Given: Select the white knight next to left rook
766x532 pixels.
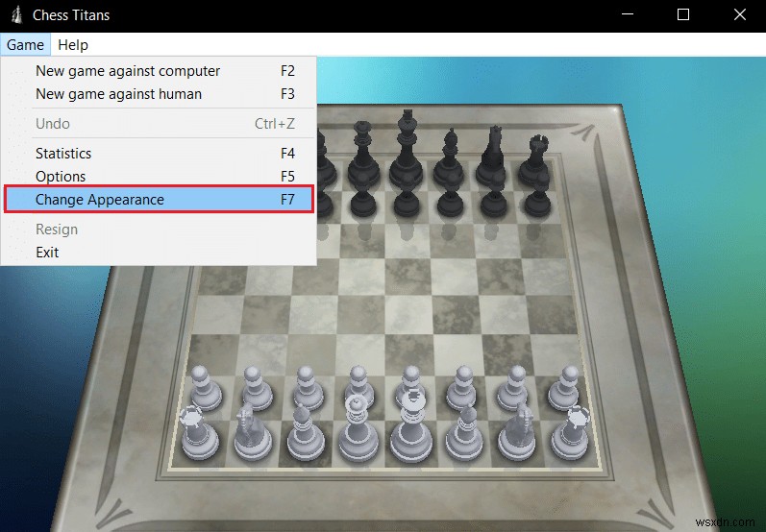Looking at the screenshot, I should pos(253,433).
